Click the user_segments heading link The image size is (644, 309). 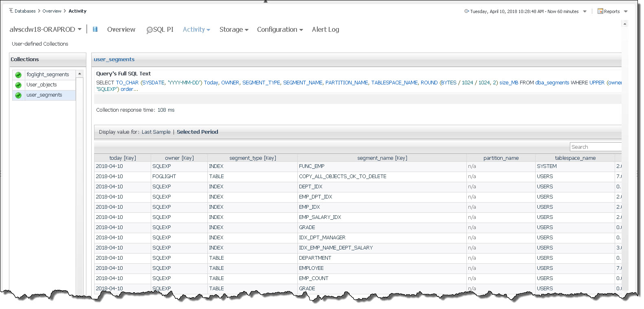click(x=114, y=60)
